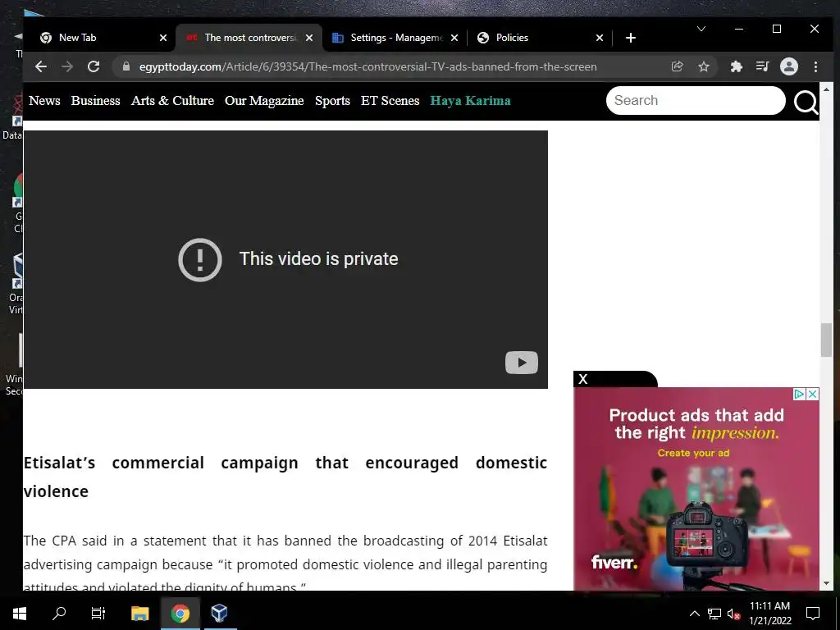Go to the Sports section
Screen dimensions: 840x630
click(332, 101)
